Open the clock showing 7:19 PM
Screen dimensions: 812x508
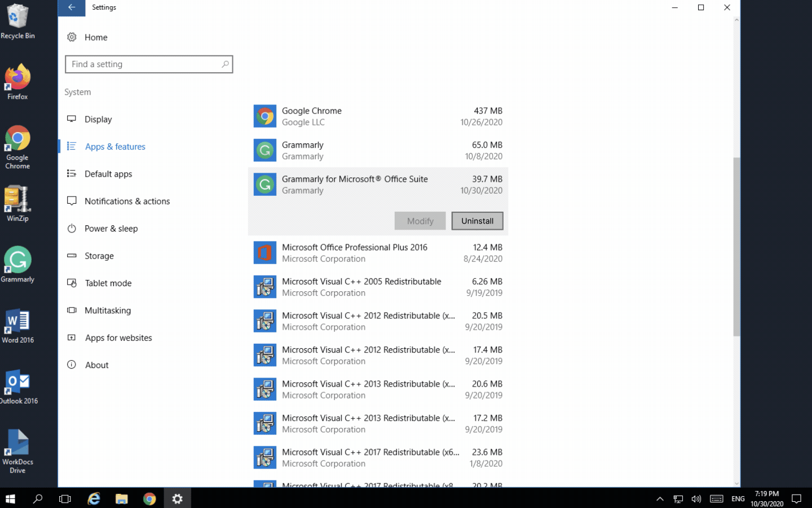pyautogui.click(x=767, y=498)
